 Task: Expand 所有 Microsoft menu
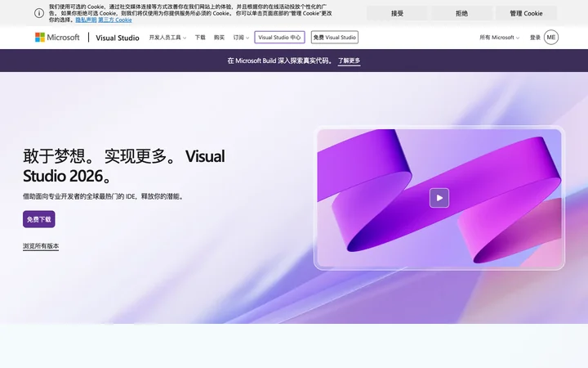[499, 38]
